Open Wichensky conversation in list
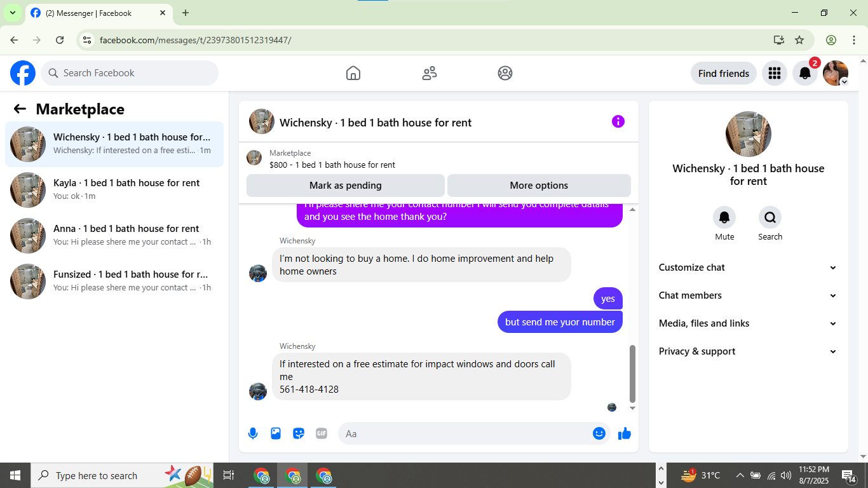Image resolution: width=868 pixels, height=488 pixels. tap(114, 144)
